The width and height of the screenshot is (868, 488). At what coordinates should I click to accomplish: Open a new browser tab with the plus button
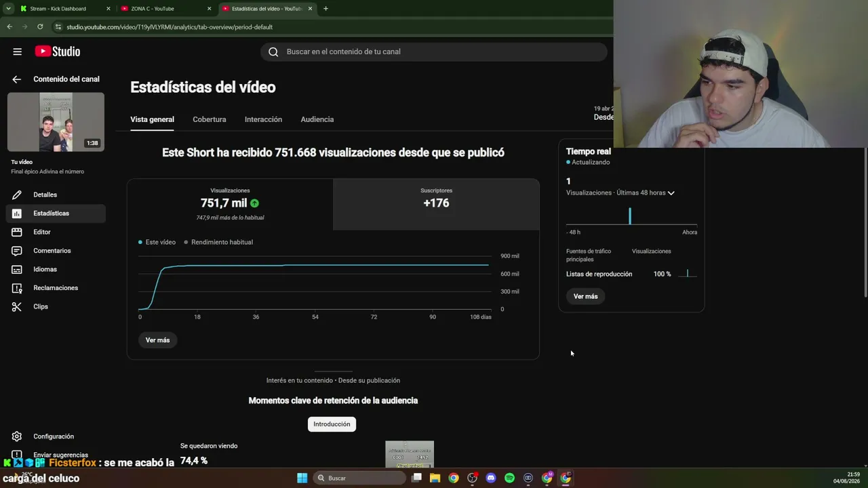coord(325,9)
